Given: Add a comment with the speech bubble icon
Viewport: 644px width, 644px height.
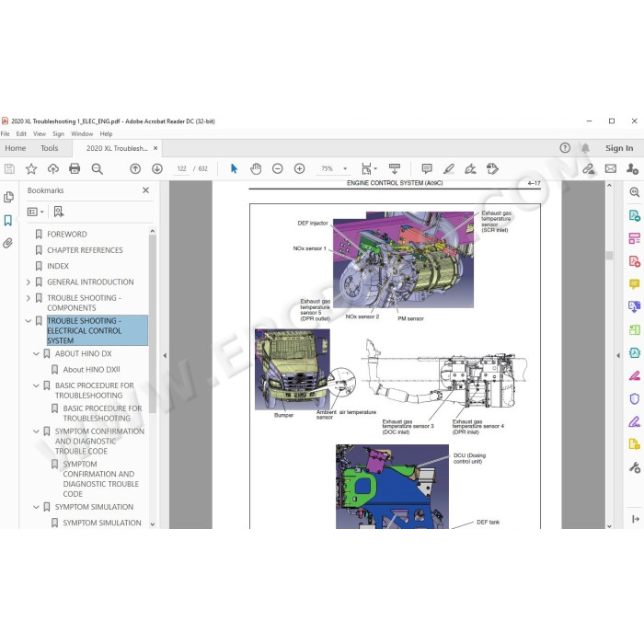Looking at the screenshot, I should [x=427, y=168].
